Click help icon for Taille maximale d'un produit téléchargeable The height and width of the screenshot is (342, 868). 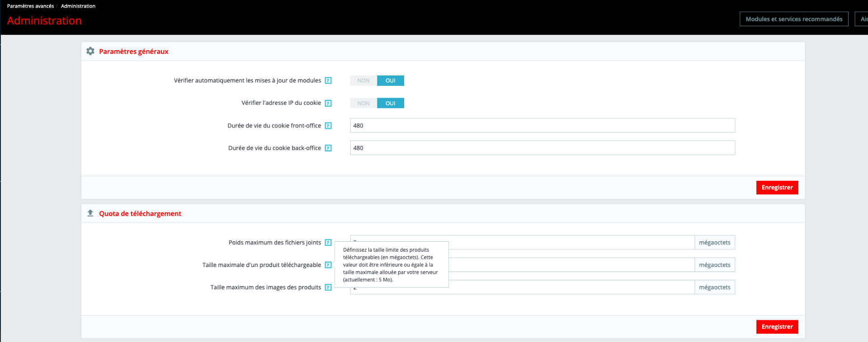[x=328, y=265]
